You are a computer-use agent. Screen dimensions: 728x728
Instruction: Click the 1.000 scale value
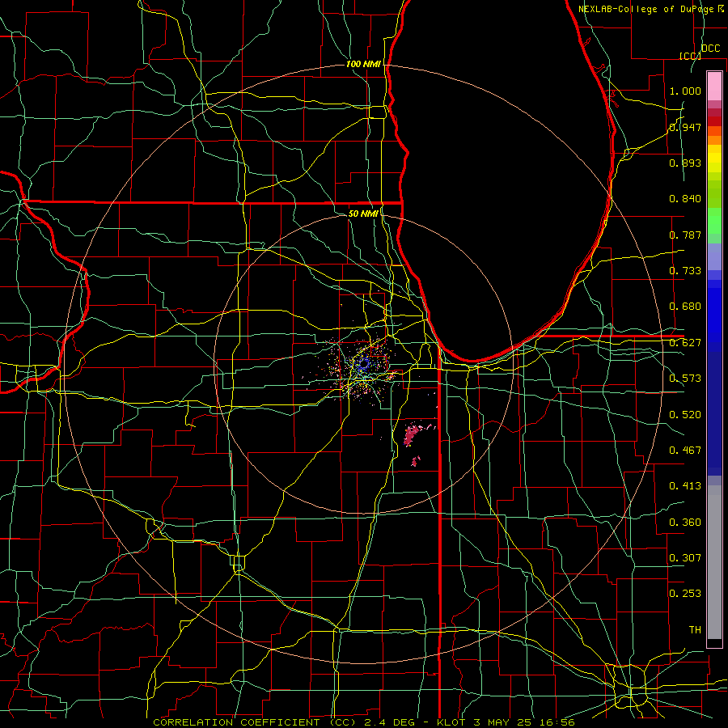pos(685,91)
